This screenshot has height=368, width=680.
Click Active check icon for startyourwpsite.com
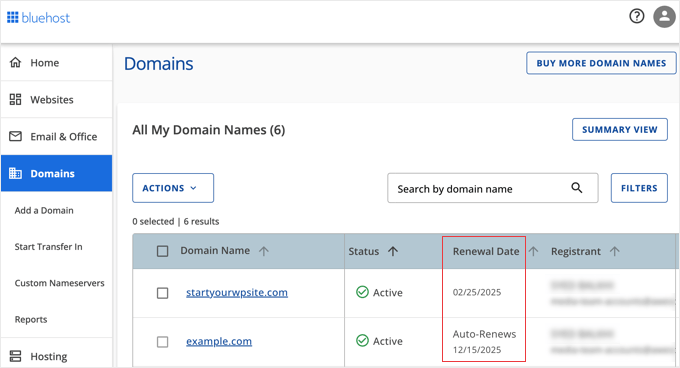[362, 292]
